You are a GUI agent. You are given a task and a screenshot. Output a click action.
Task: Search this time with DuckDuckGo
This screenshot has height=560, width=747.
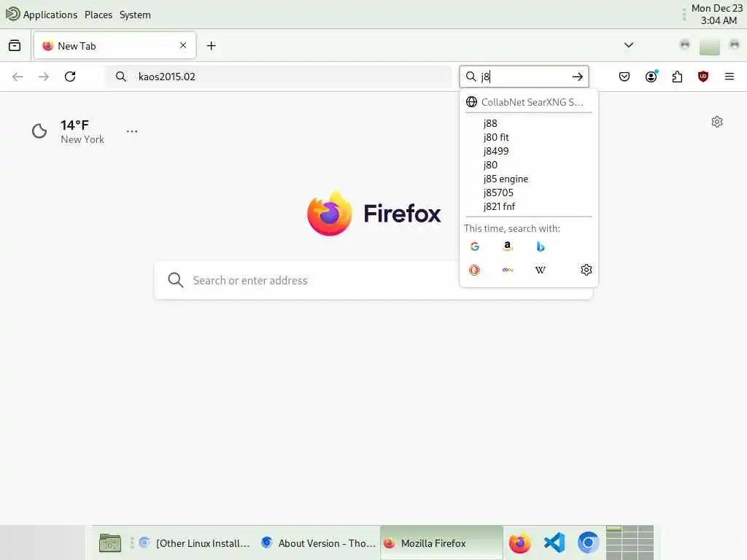(474, 270)
